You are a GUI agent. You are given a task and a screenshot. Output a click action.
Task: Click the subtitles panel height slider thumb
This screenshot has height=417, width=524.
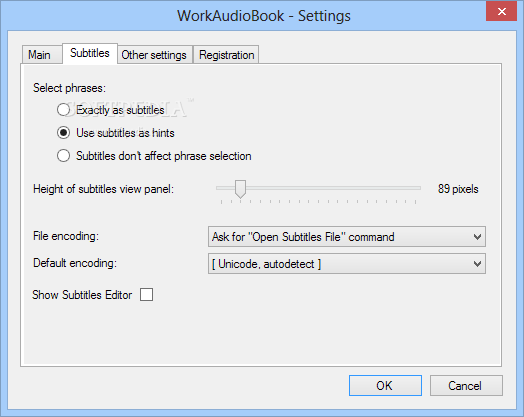pos(240,189)
